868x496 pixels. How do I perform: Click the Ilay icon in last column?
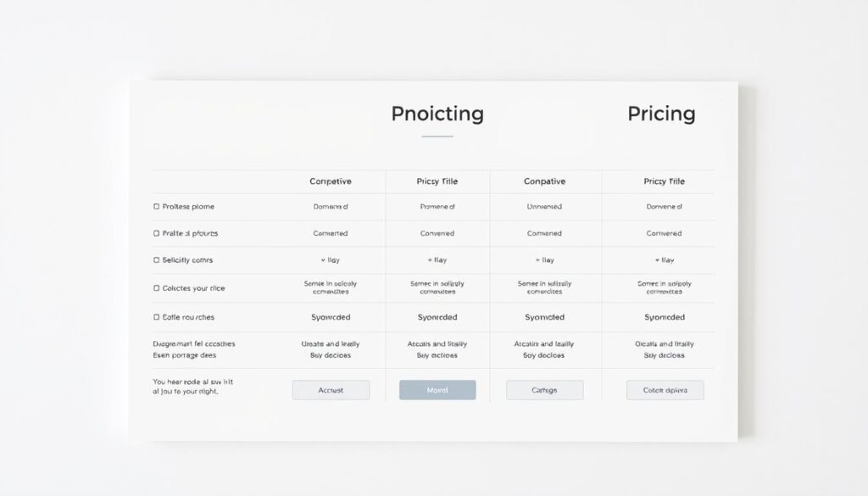pyautogui.click(x=657, y=260)
